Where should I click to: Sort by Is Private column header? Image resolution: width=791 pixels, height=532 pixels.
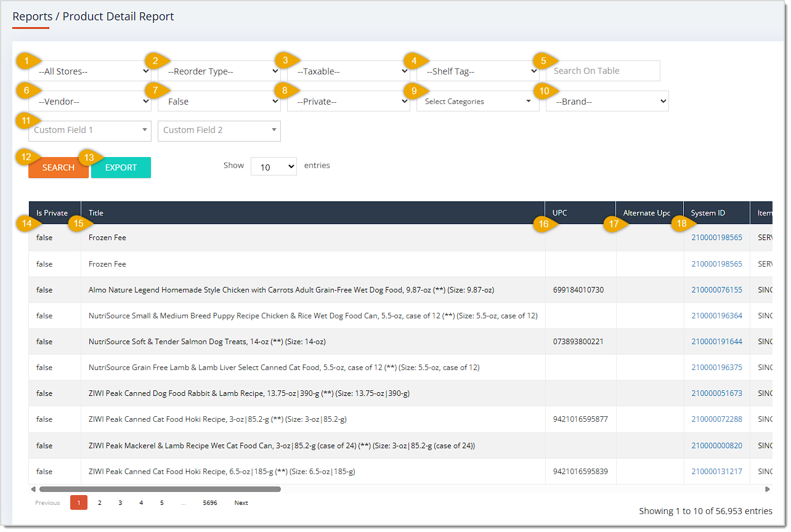(x=55, y=213)
